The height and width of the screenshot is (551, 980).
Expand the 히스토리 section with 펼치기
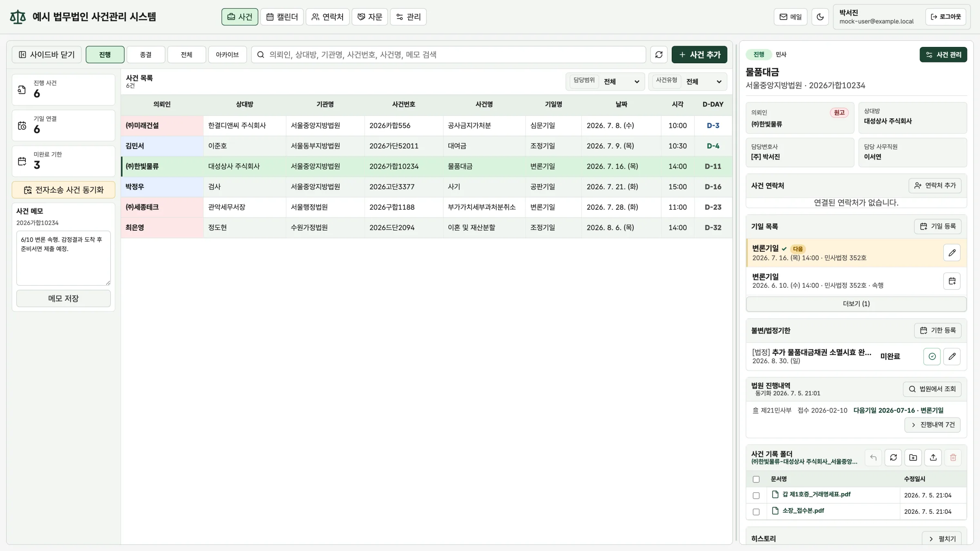coord(942,539)
